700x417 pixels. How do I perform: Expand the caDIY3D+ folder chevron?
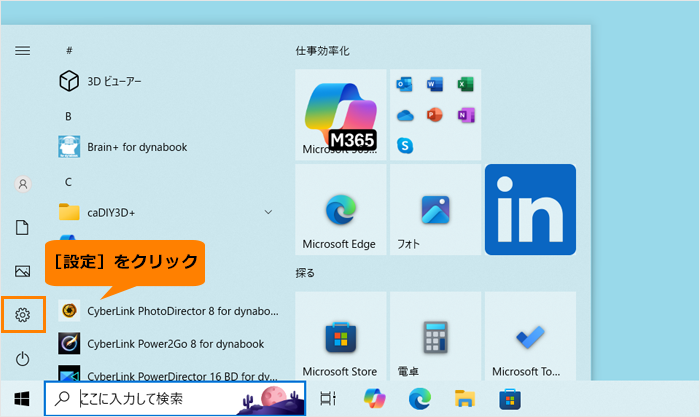click(268, 212)
